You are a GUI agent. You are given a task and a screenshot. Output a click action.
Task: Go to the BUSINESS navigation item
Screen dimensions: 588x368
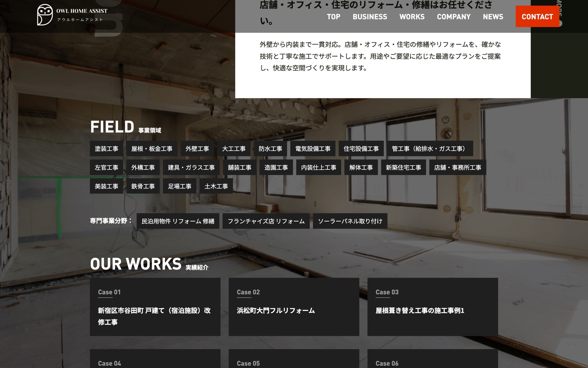point(370,17)
